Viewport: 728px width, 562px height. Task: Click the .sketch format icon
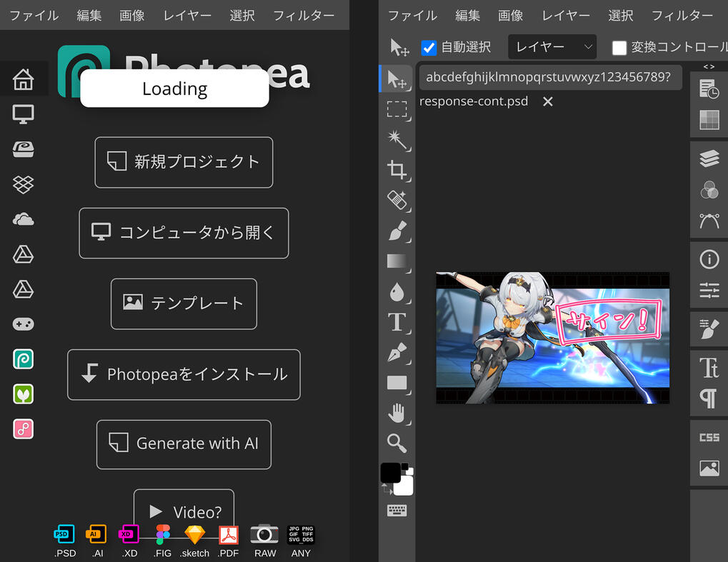point(194,541)
